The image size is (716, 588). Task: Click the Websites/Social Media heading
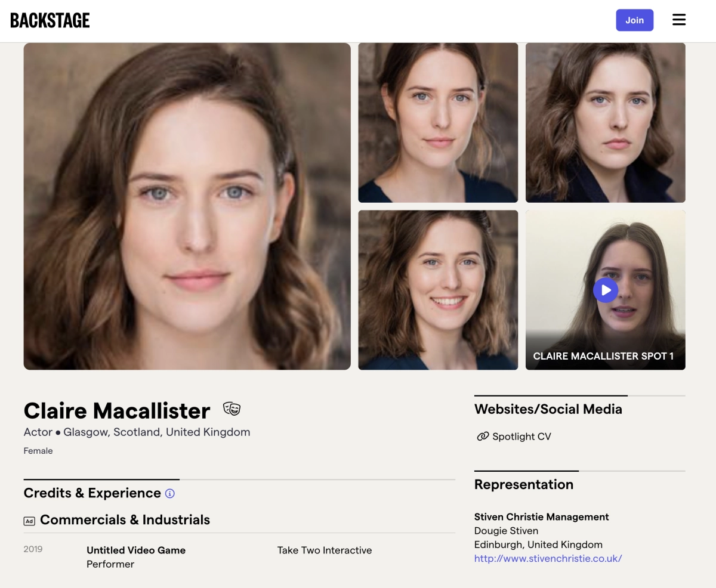548,409
